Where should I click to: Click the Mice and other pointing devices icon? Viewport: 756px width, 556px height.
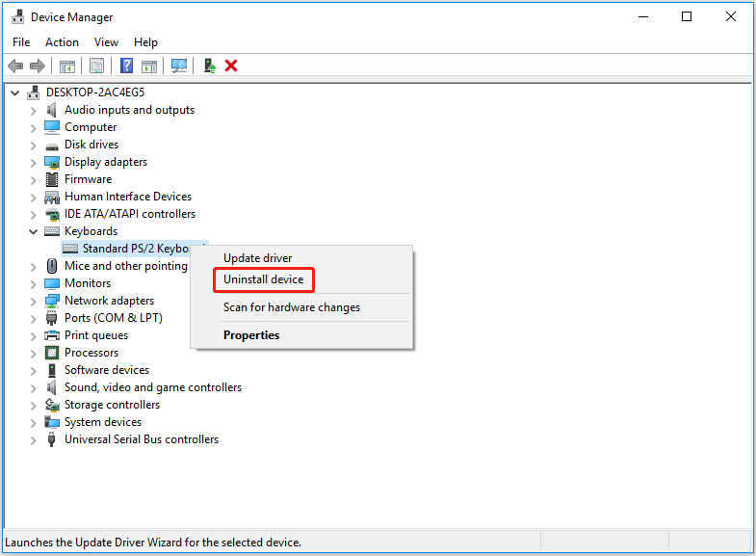52,266
